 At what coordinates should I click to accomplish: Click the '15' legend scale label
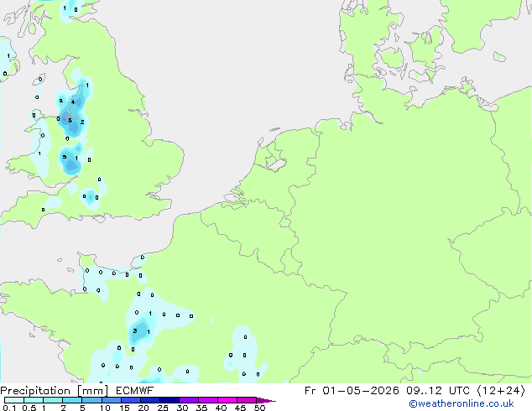click(x=124, y=408)
